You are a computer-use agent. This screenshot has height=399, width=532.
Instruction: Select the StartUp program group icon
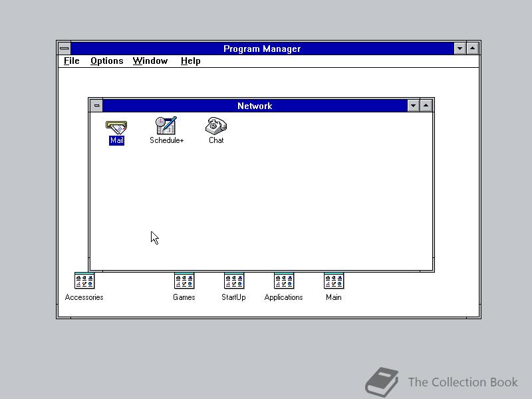[x=234, y=281]
